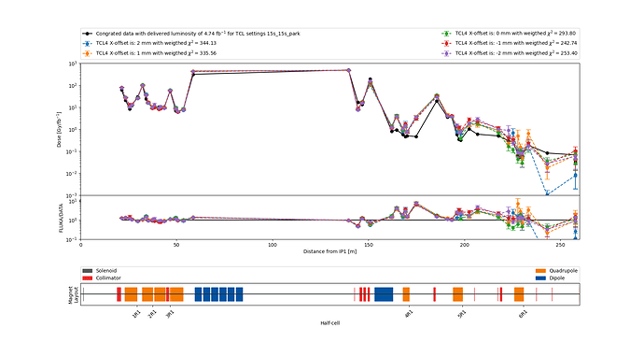Viewport: 644px width, 342px height.
Task: Click the 5R1 half-cell label
Action: 462,315
